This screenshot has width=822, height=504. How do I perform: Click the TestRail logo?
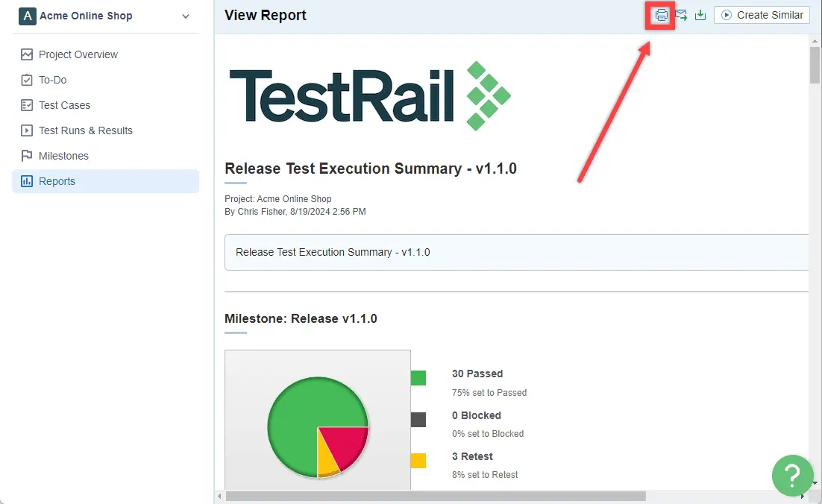click(370, 96)
